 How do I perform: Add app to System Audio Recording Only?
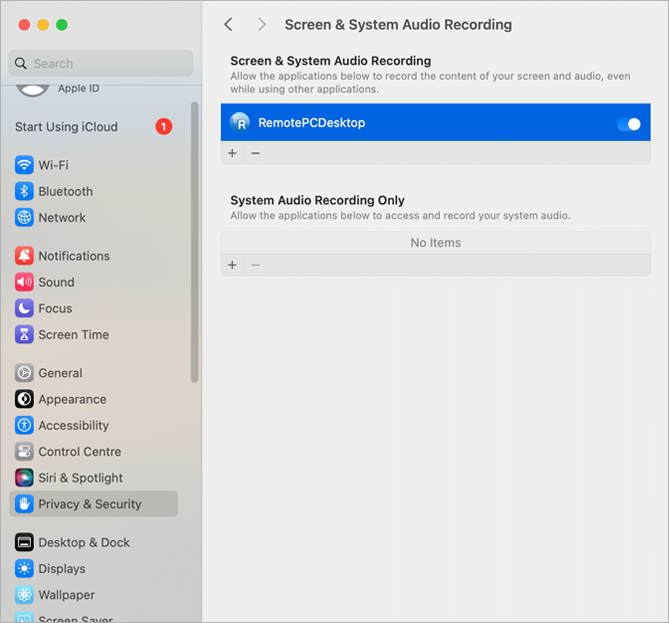click(x=233, y=265)
